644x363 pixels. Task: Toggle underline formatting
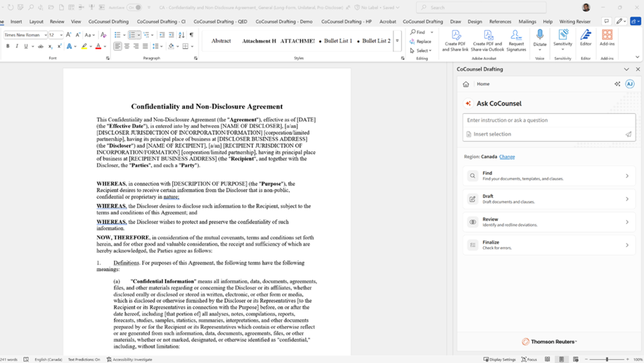coord(26,46)
